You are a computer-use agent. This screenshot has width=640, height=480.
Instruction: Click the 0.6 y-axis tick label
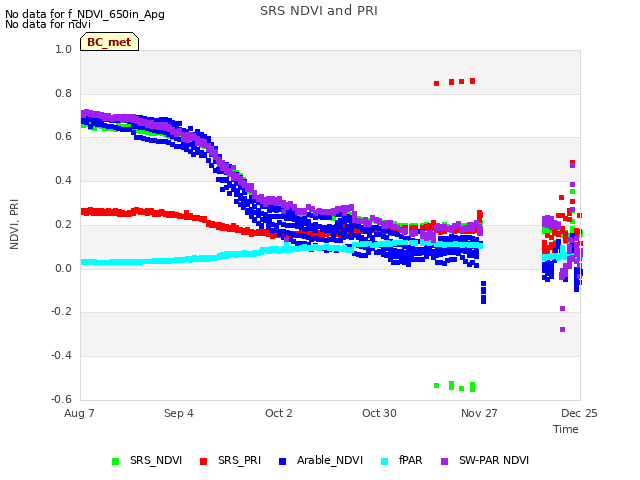(x=64, y=137)
